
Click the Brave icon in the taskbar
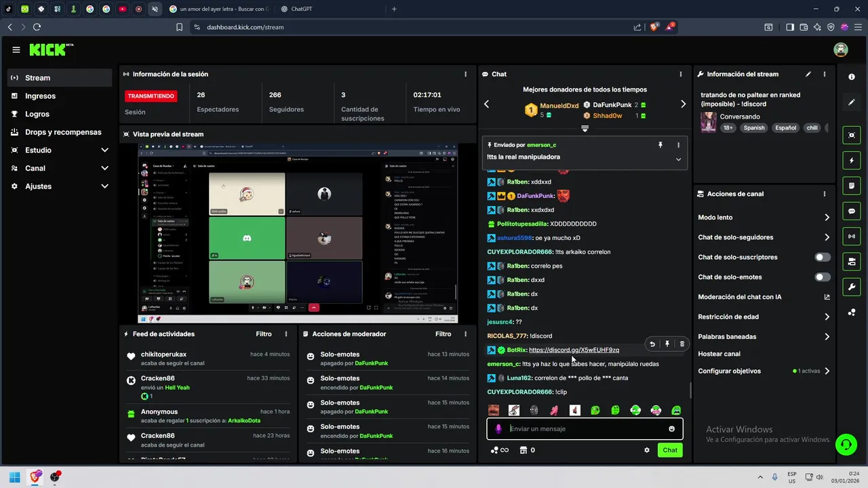[x=35, y=477]
